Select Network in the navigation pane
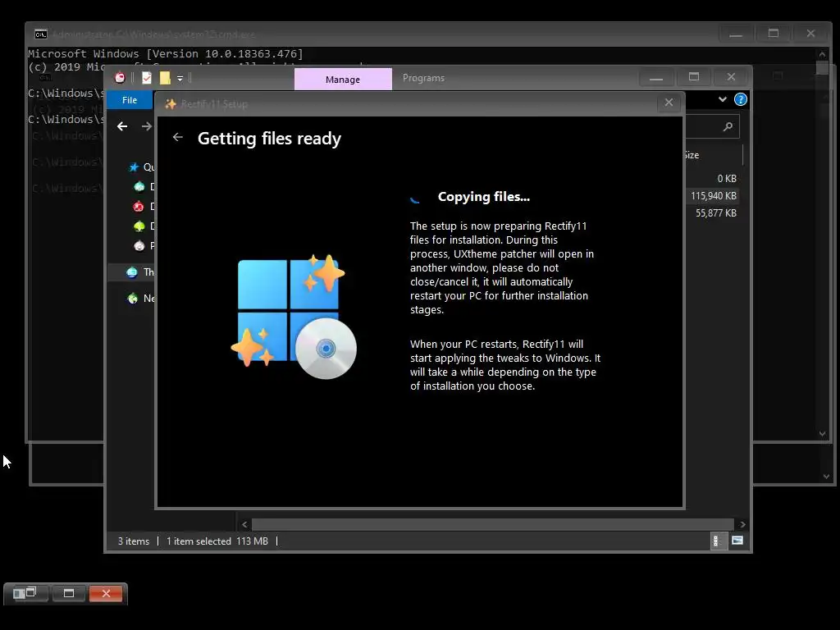Viewport: 840px width, 630px height. tap(133, 299)
